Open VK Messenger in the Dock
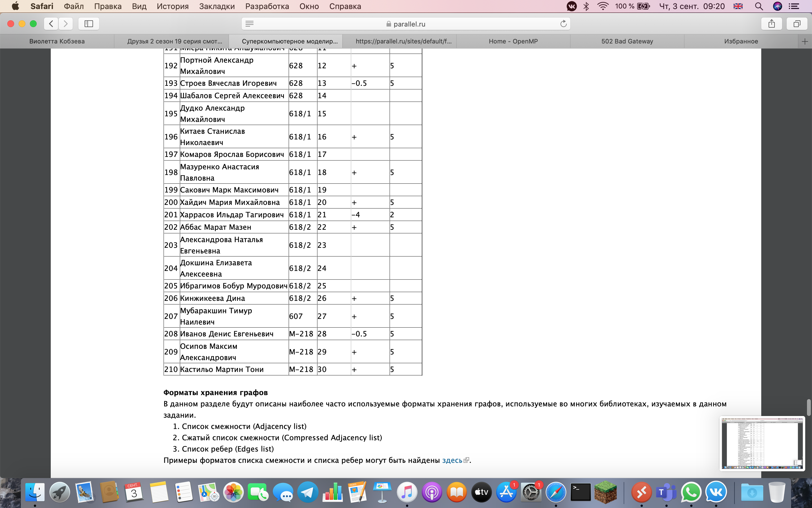 click(x=716, y=492)
